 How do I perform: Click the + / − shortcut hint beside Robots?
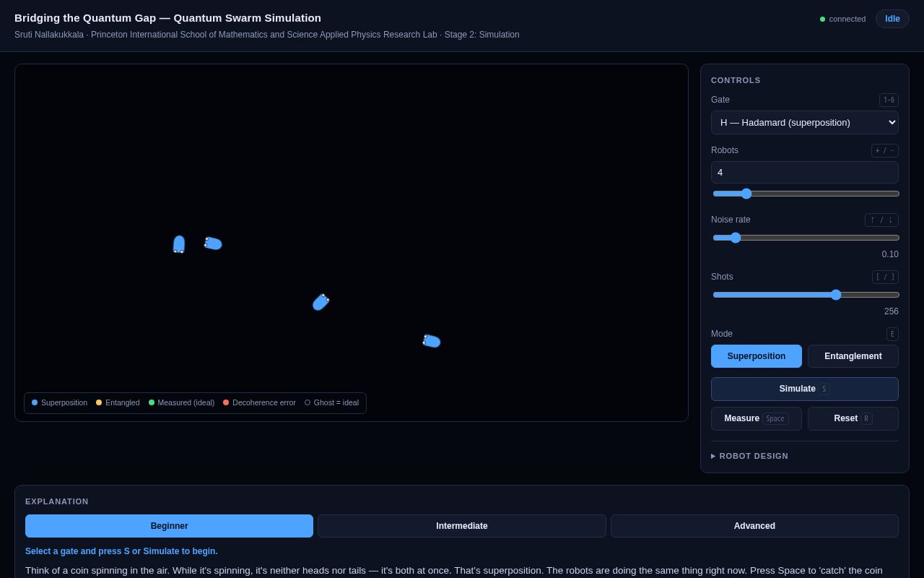[885, 150]
